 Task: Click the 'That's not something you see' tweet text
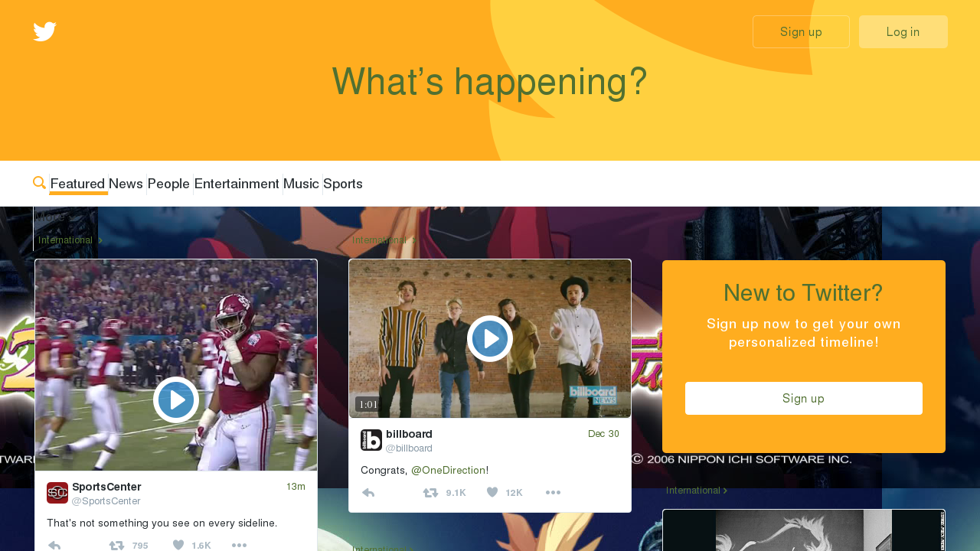162,523
